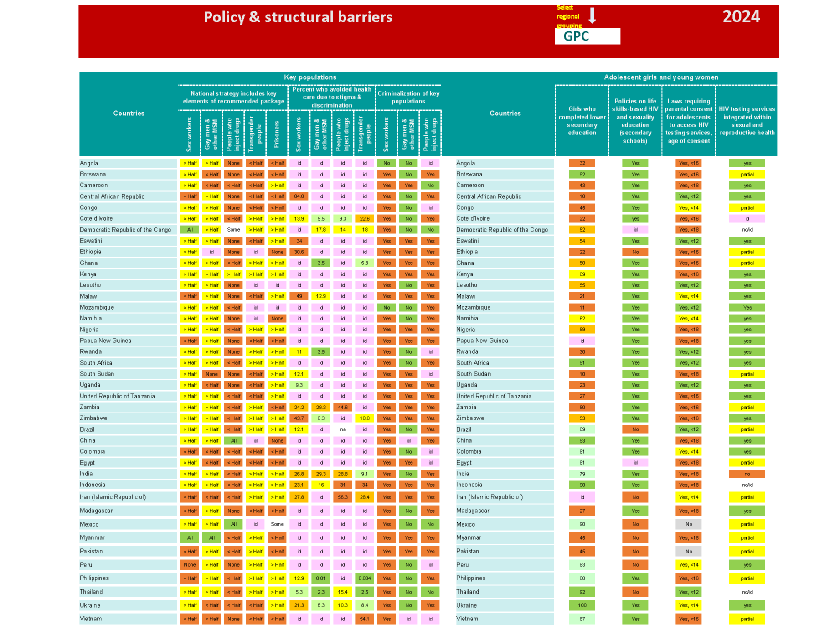Click Mexico's grey 'No' consent cell

point(689,524)
